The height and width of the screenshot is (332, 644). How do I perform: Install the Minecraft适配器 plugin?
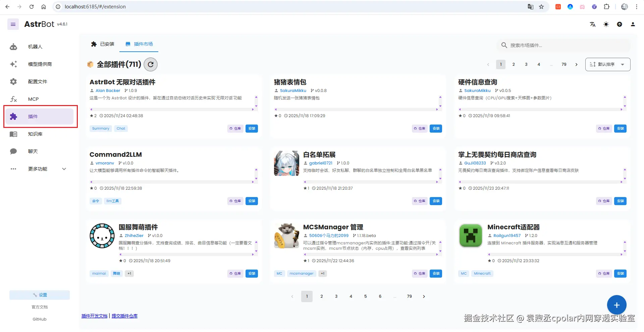point(621,274)
